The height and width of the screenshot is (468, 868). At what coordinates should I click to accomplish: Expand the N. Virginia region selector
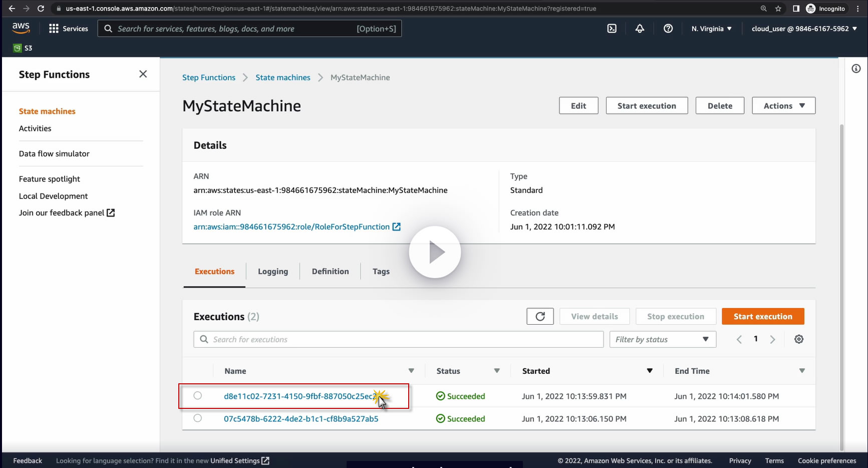(711, 29)
